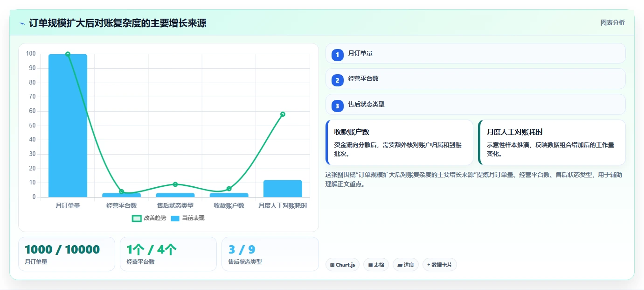
Task: Click the trend line point at 100
Action: tap(68, 54)
